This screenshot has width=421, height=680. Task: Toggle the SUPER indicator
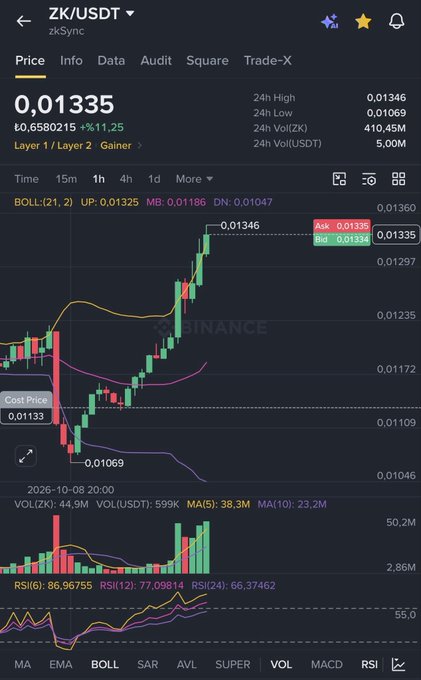pyautogui.click(x=233, y=664)
